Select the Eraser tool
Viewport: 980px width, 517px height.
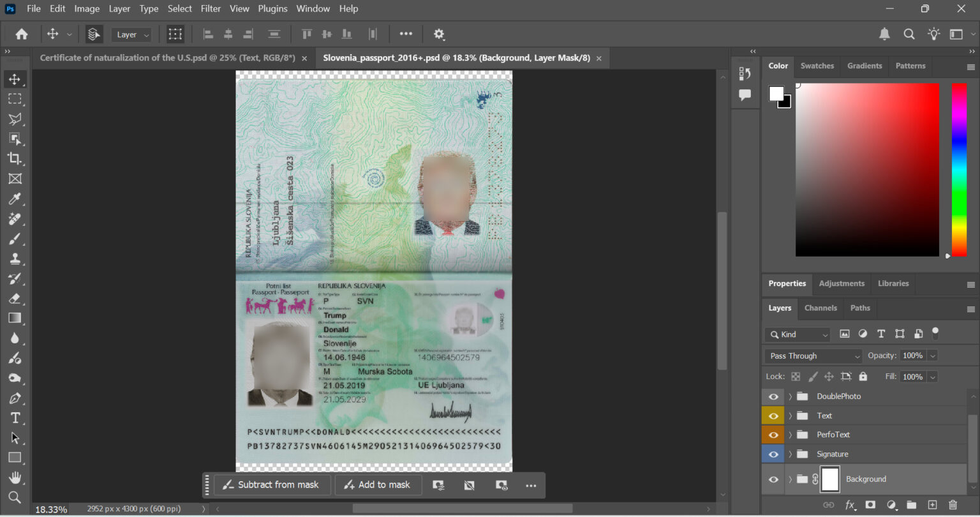[x=15, y=298]
